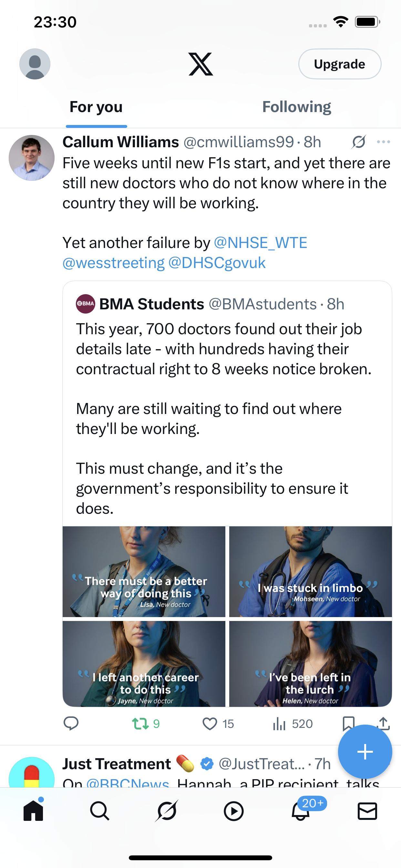Viewport: 401px width, 868px height.
Task: Open the @wesstreeting mention link
Action: pos(114,263)
